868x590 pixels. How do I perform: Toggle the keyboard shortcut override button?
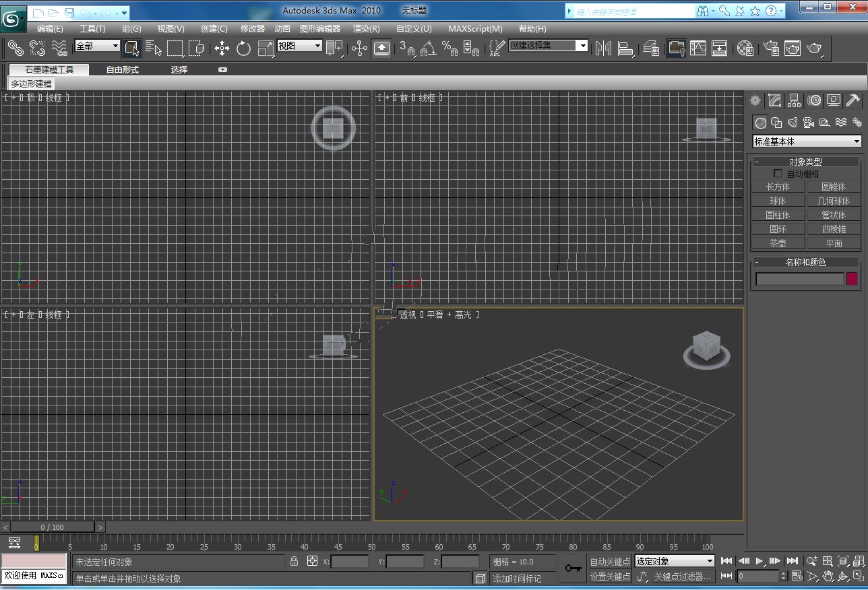(x=381, y=48)
